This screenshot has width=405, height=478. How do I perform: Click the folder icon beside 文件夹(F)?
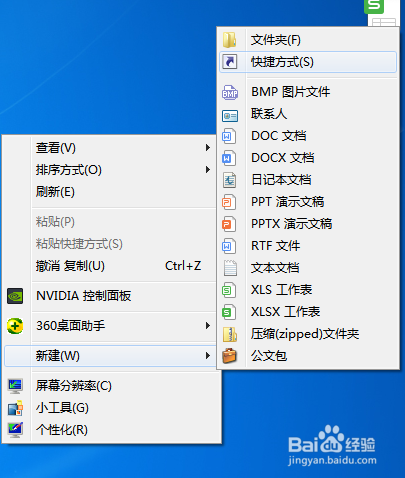click(x=230, y=40)
